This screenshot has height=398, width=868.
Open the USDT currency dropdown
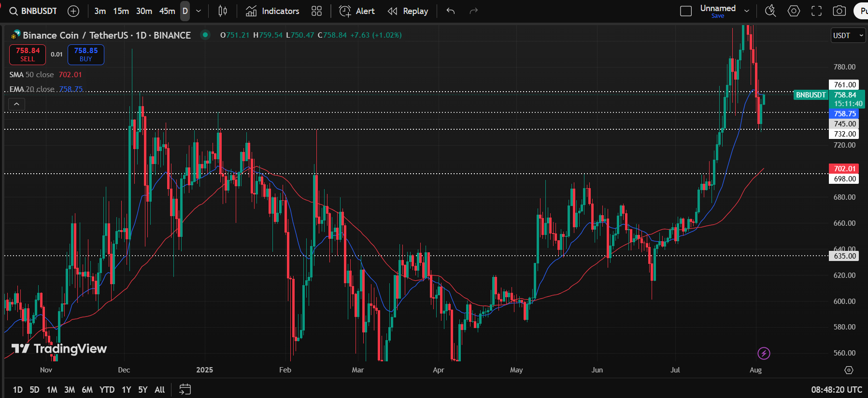[848, 35]
